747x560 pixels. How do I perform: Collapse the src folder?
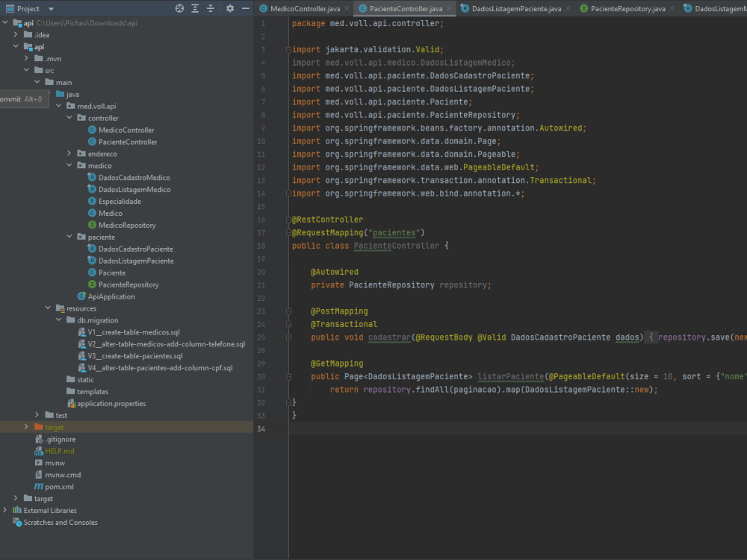27,70
